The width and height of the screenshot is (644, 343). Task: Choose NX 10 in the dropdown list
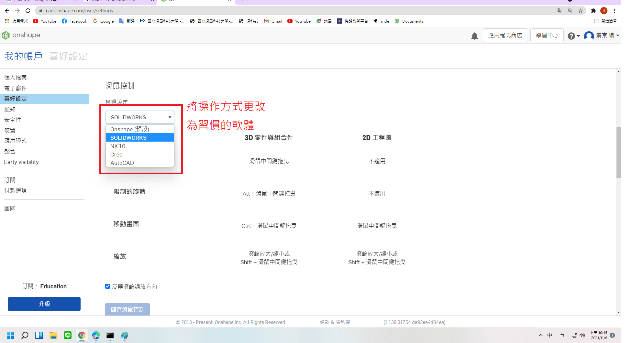[x=140, y=146]
